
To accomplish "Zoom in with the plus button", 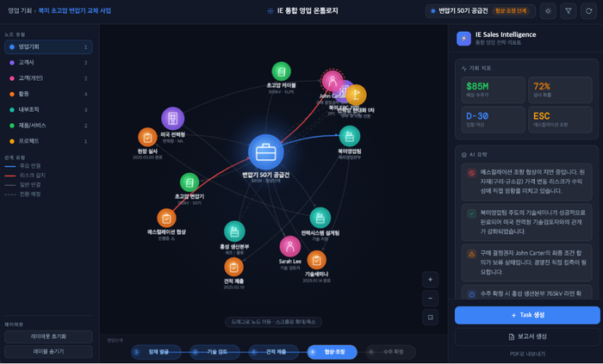I will click(x=431, y=280).
